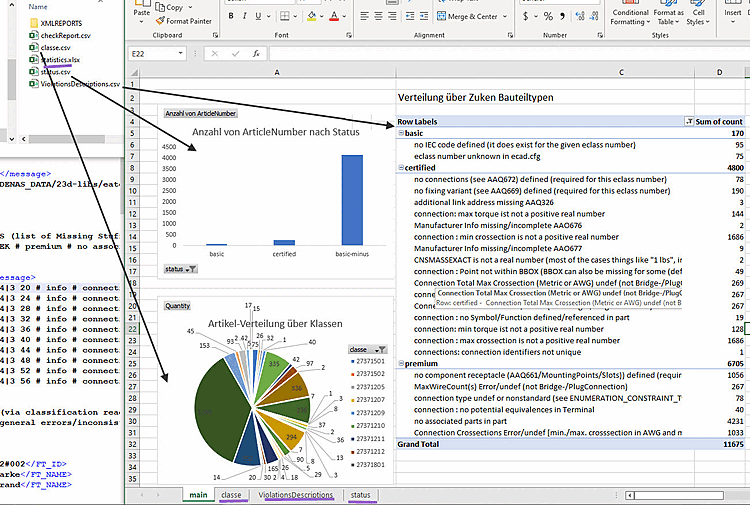Apply underline formatting
The image size is (750, 505).
[259, 16]
